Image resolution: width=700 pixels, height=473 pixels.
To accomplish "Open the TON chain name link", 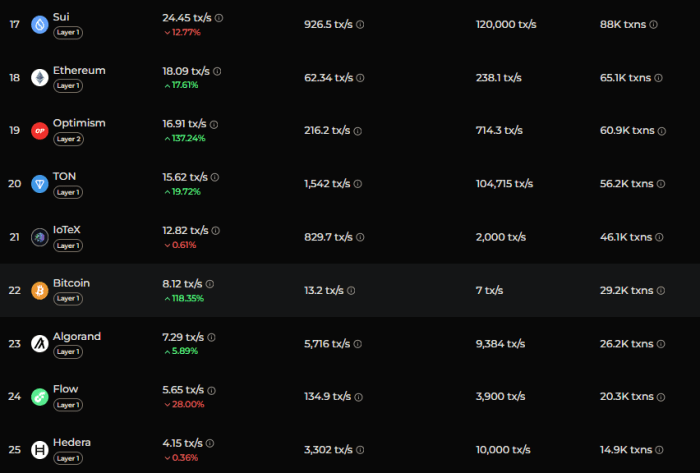I will 64,176.
